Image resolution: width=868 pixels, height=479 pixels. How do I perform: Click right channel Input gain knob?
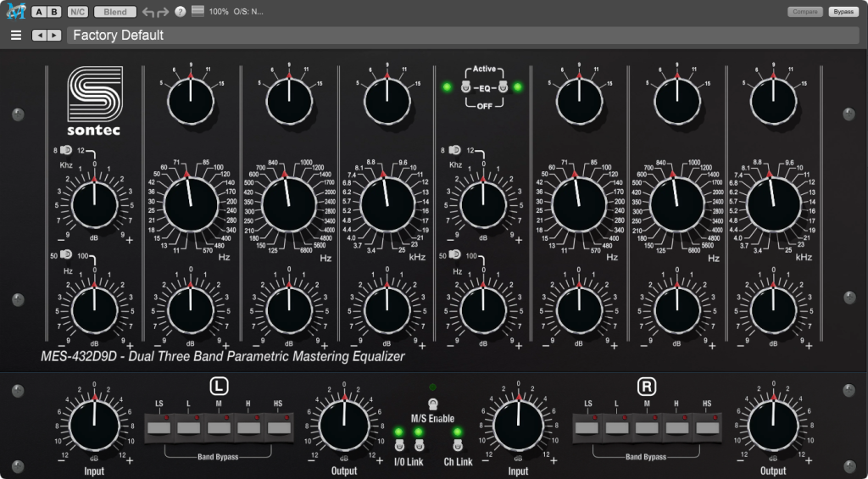coord(518,426)
